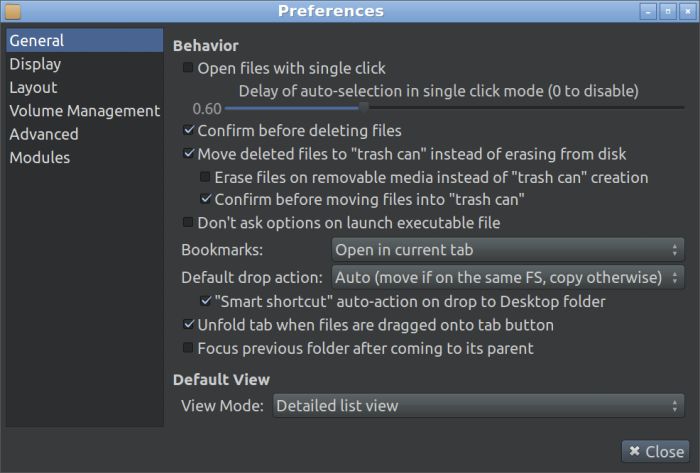Open the Bookmarks dropdown

click(507, 249)
